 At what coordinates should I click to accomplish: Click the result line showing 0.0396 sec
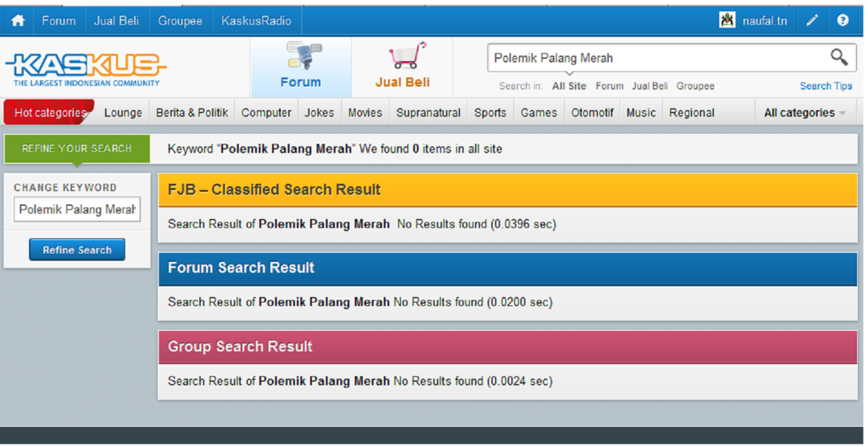(x=362, y=224)
